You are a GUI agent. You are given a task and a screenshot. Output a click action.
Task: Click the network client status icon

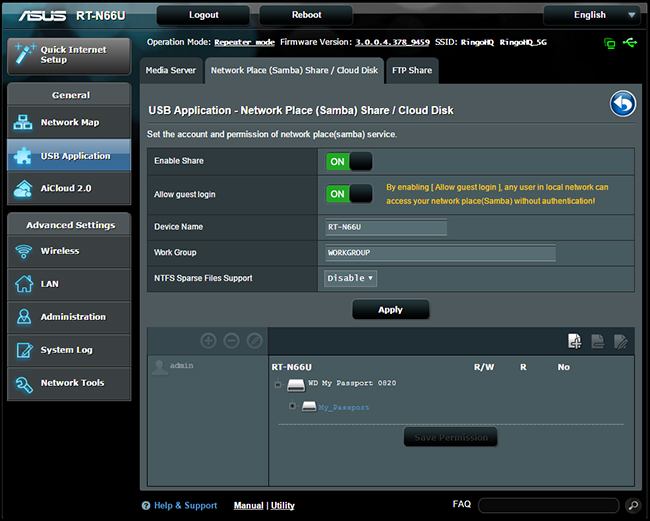coord(609,43)
